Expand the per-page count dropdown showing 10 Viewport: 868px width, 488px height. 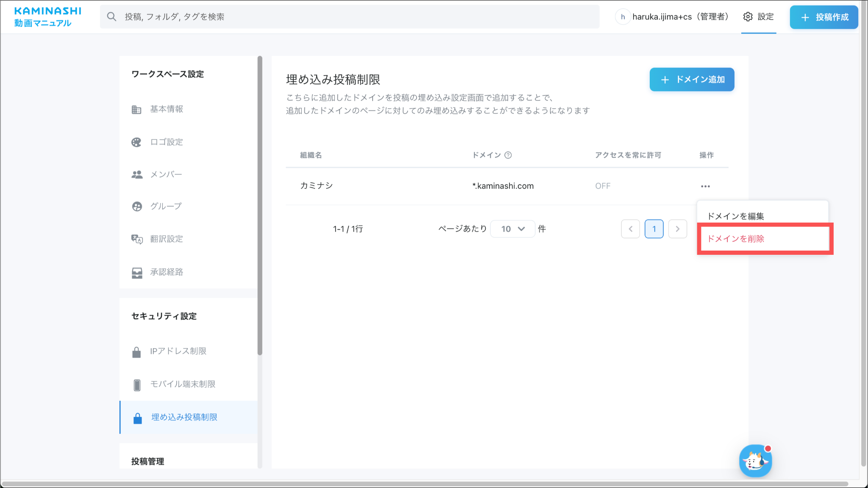[512, 229]
